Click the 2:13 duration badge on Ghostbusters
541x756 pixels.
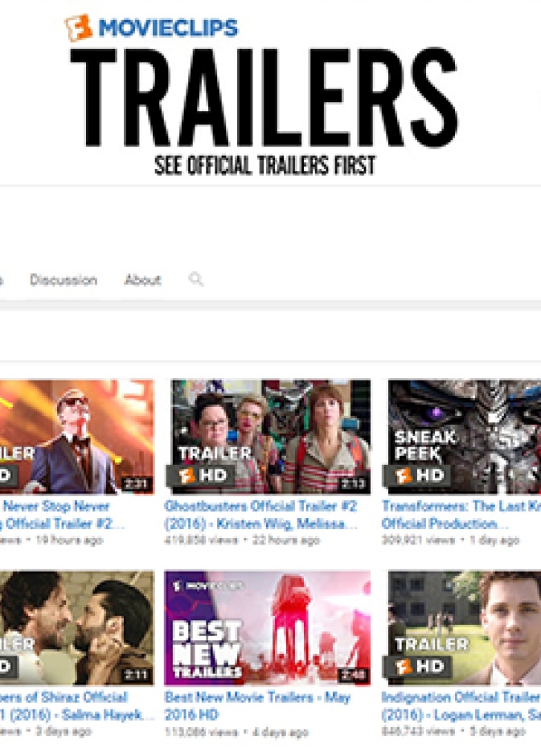pos(353,483)
